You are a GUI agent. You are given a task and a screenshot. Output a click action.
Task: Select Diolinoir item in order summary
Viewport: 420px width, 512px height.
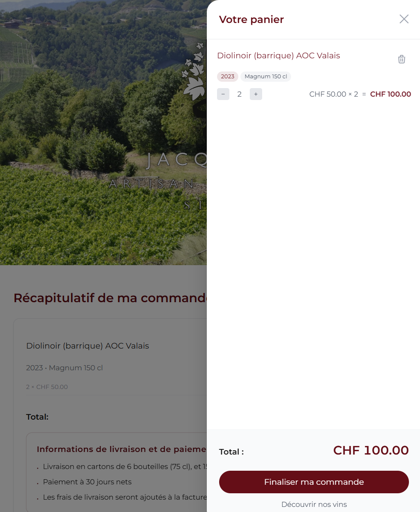(x=88, y=346)
